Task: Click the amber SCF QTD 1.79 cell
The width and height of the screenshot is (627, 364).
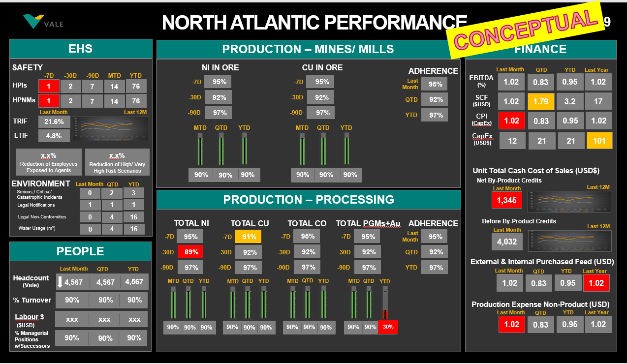Action: coord(541,102)
